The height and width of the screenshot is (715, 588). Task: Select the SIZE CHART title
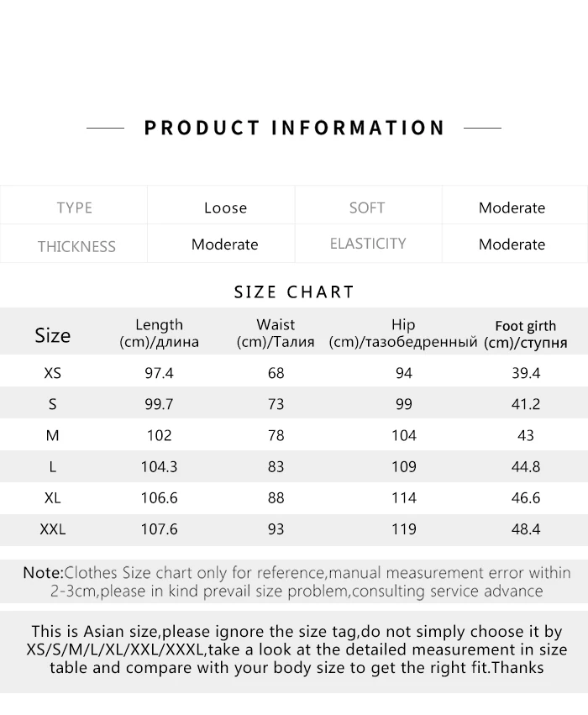(294, 292)
